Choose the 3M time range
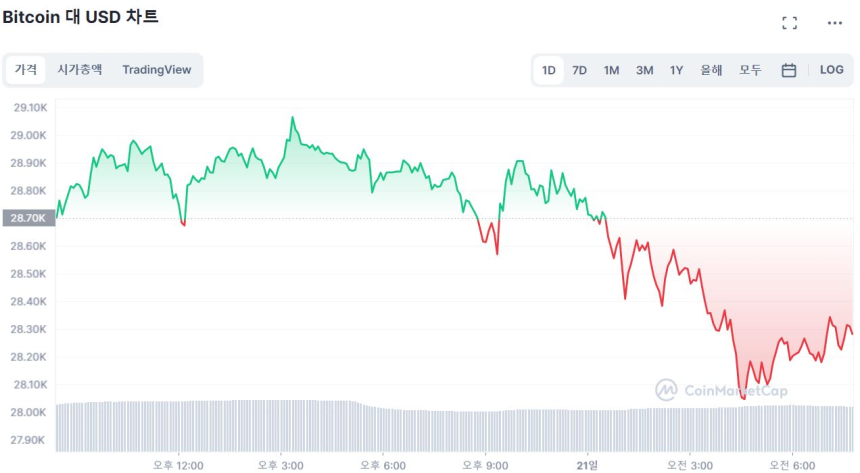The height and width of the screenshot is (473, 860). (644, 70)
